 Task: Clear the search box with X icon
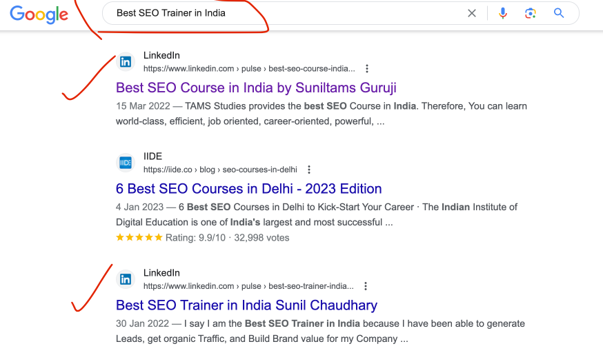[471, 14]
